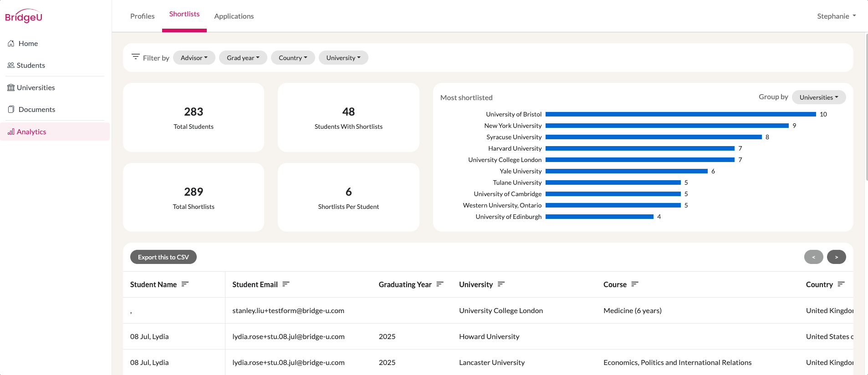Click the page vertical scrollbar
Viewport: 868px width, 375px height.
coord(866,107)
